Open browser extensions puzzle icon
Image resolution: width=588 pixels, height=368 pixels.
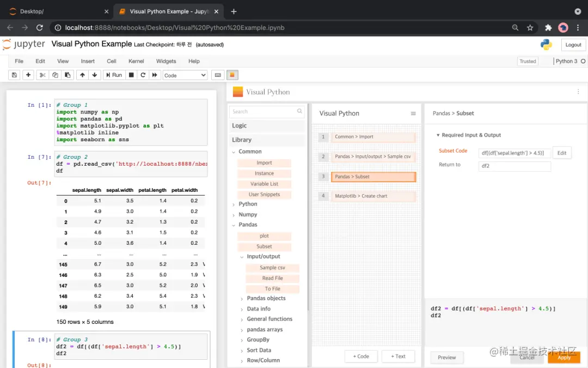point(548,27)
